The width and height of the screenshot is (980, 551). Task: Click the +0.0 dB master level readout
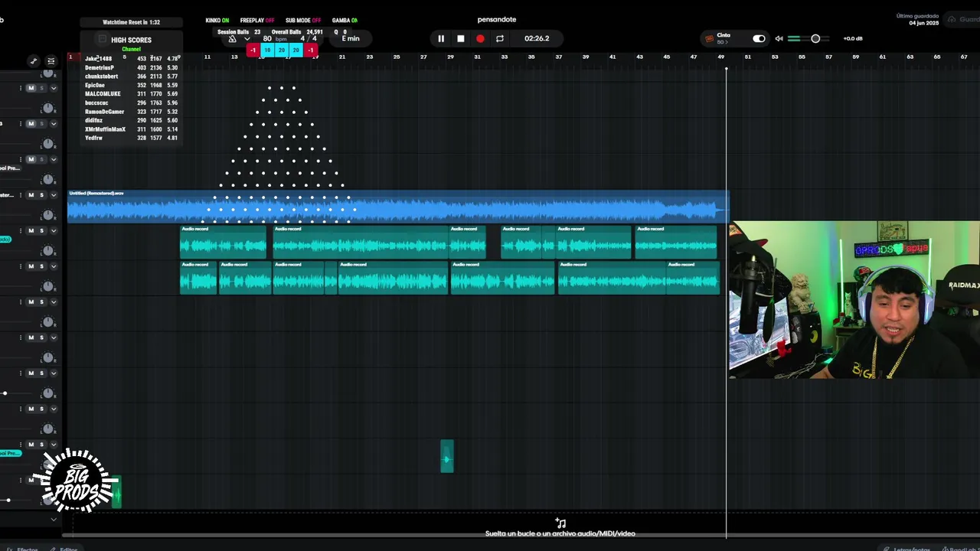tap(853, 38)
